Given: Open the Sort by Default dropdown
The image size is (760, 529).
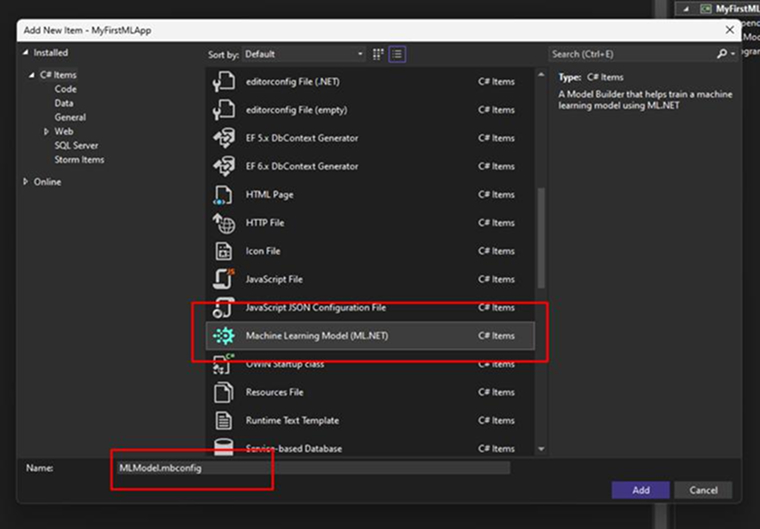Looking at the screenshot, I should coord(304,53).
